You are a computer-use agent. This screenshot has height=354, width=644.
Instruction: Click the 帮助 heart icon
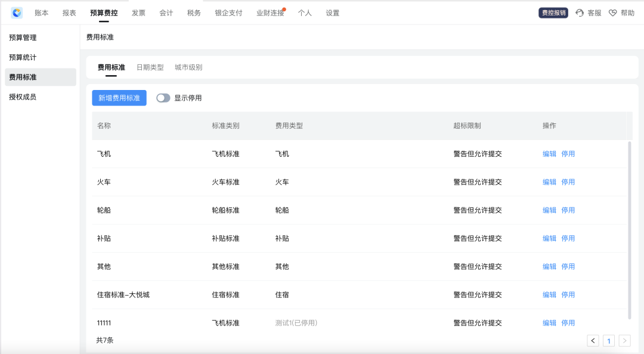[613, 13]
